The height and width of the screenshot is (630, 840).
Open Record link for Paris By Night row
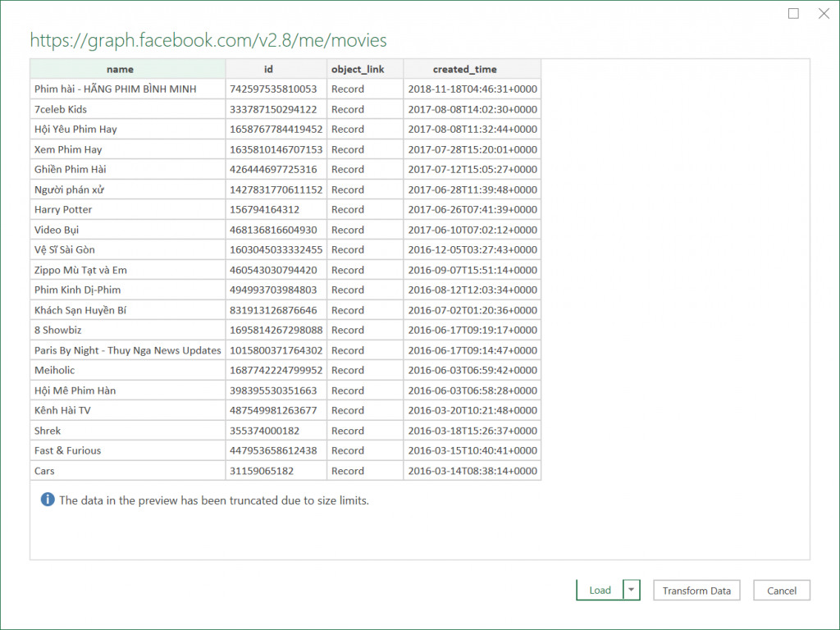[x=348, y=350]
